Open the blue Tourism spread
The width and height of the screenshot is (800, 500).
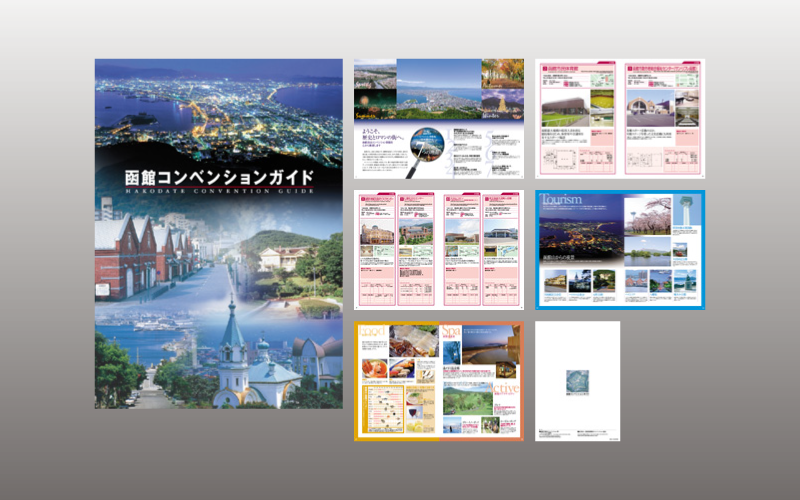click(619, 249)
